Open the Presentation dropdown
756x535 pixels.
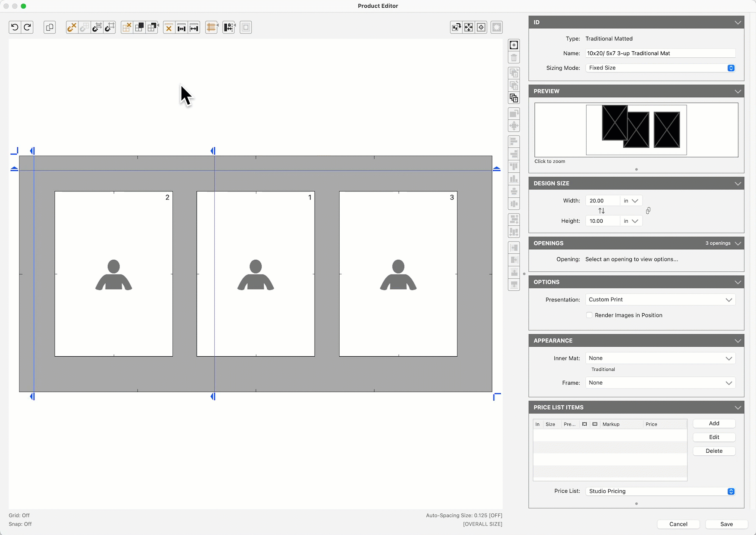coord(660,300)
